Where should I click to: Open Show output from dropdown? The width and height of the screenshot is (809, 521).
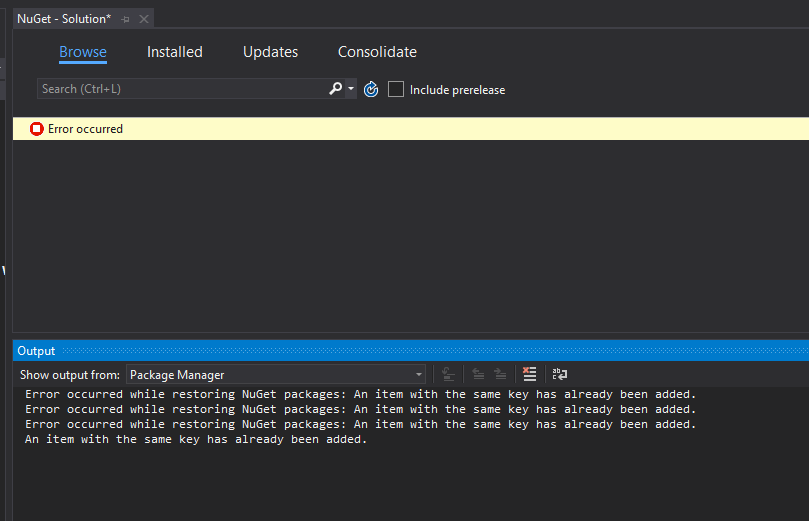point(276,375)
